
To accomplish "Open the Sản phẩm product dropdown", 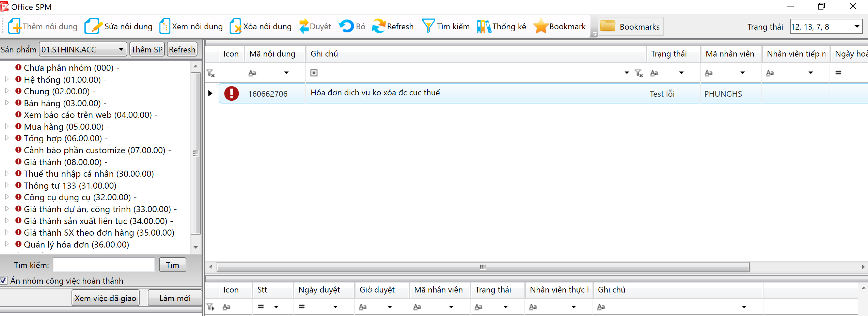I will [121, 49].
